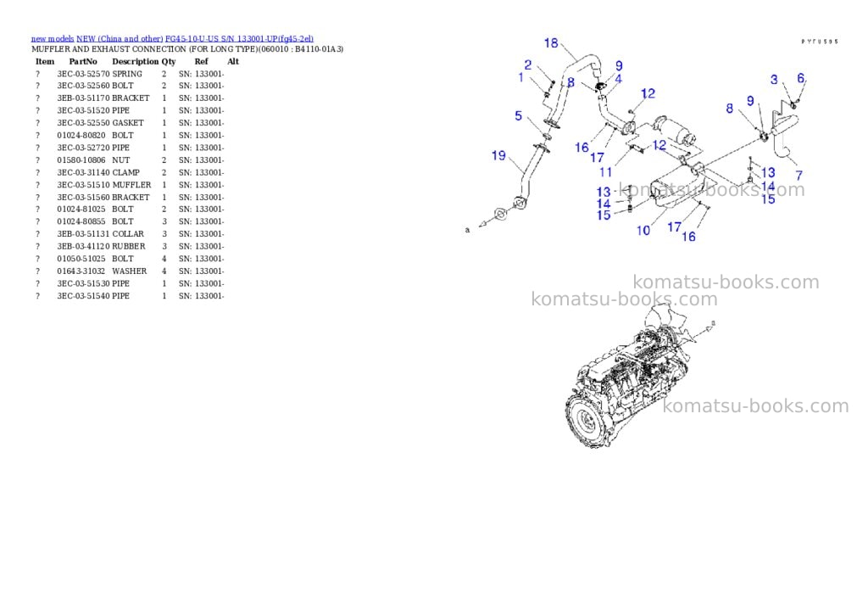Select part number 3EC-03-52570
Image resolution: width=868 pixels, height=615 pixels.
(x=83, y=74)
